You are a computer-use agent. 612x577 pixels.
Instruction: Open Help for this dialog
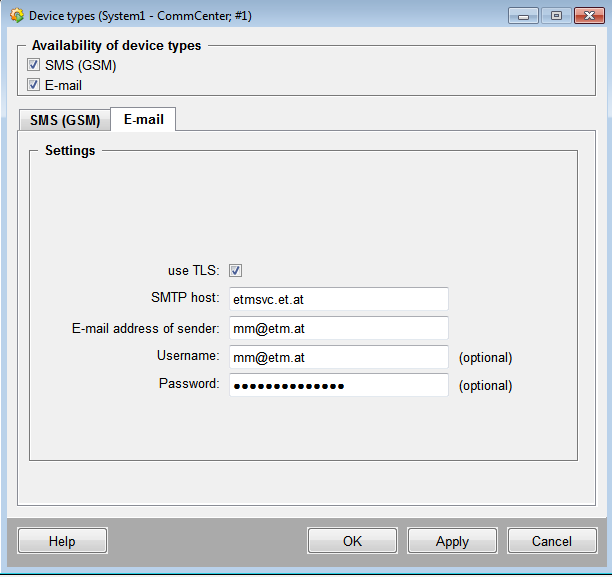pyautogui.click(x=62, y=541)
